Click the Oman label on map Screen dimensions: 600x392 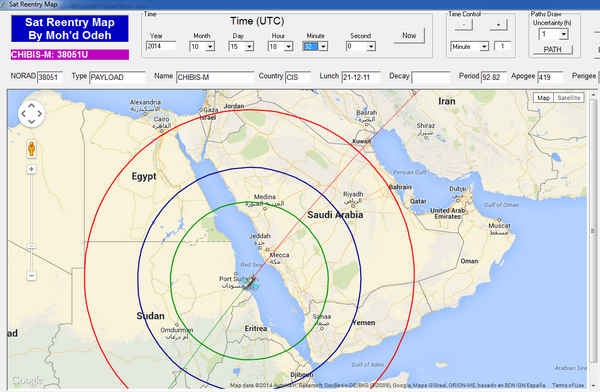(x=469, y=261)
